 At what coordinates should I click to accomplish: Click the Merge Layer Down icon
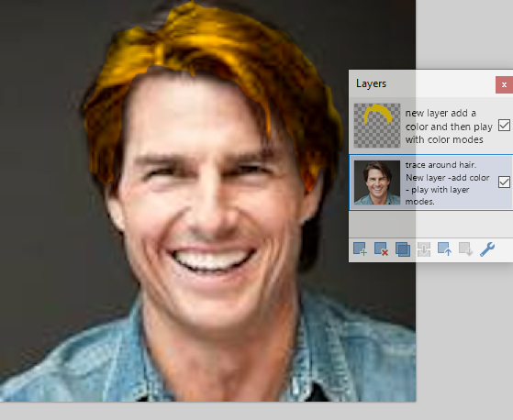coord(424,249)
